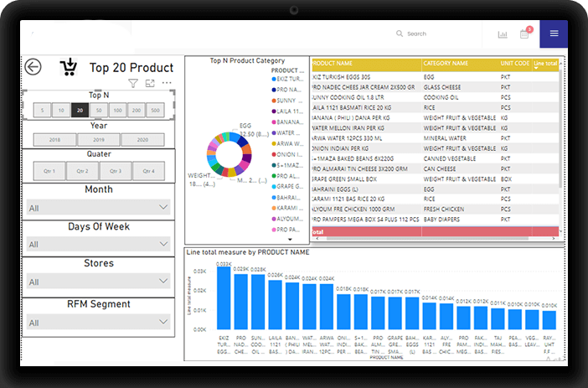Select Top N value 100
The image size is (588, 388).
(x=117, y=111)
